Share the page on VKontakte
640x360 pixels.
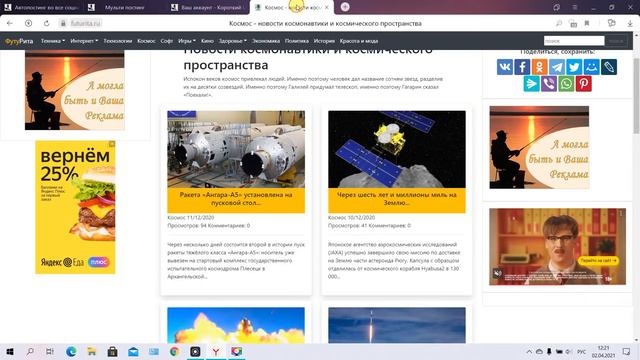pos(504,67)
